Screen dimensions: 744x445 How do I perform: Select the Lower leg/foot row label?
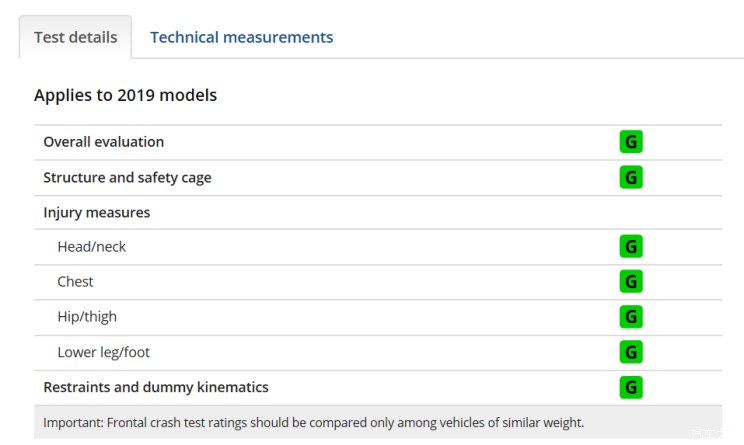click(103, 352)
